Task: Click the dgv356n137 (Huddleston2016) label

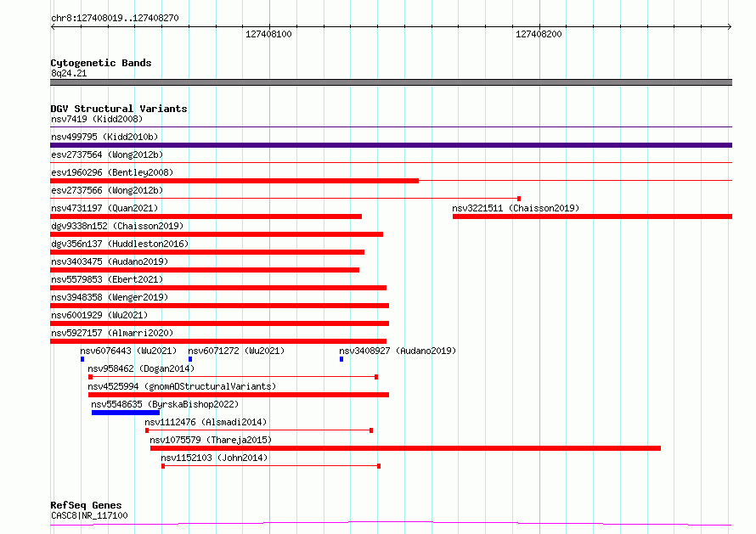Action: click(120, 244)
